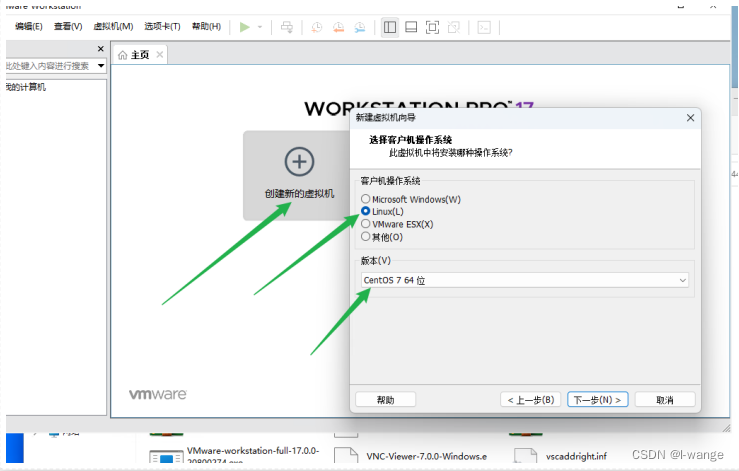Toggle the library sidebar view icon
The image size is (739, 471).
(390, 27)
